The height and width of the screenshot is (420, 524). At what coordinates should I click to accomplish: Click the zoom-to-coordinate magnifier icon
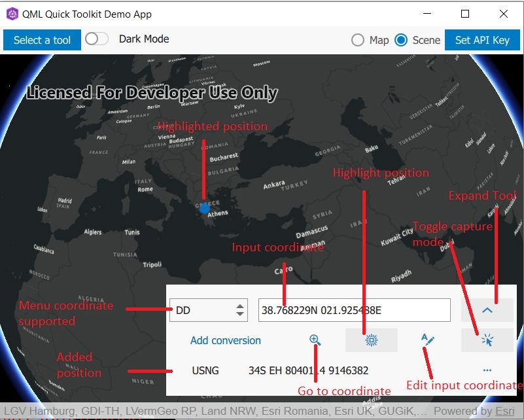tap(315, 340)
